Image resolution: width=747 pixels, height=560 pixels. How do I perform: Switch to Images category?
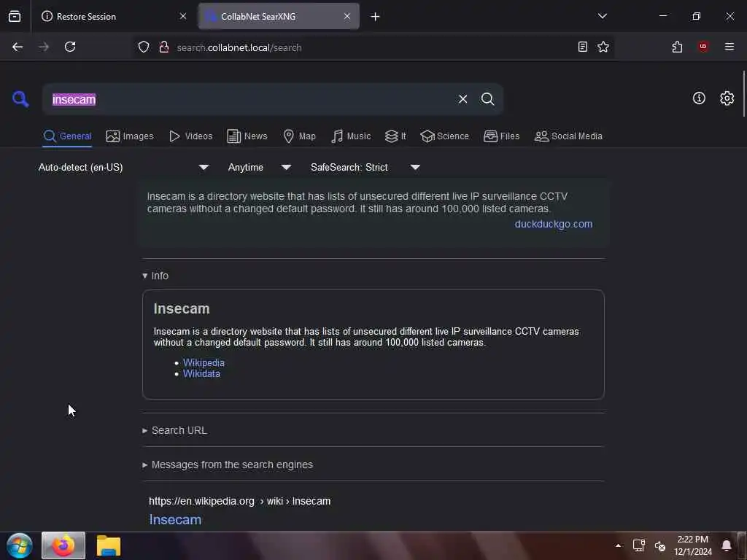(130, 136)
